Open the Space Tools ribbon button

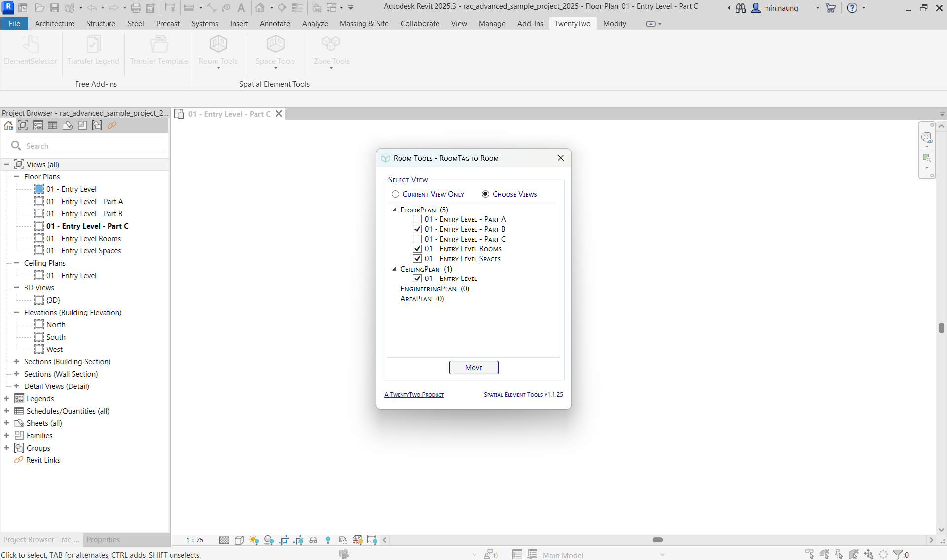275,52
